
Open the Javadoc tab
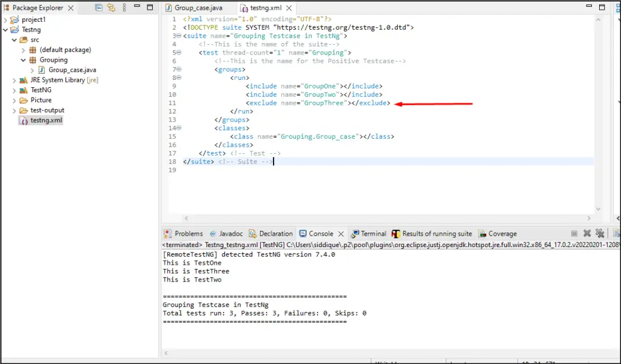[x=226, y=234]
